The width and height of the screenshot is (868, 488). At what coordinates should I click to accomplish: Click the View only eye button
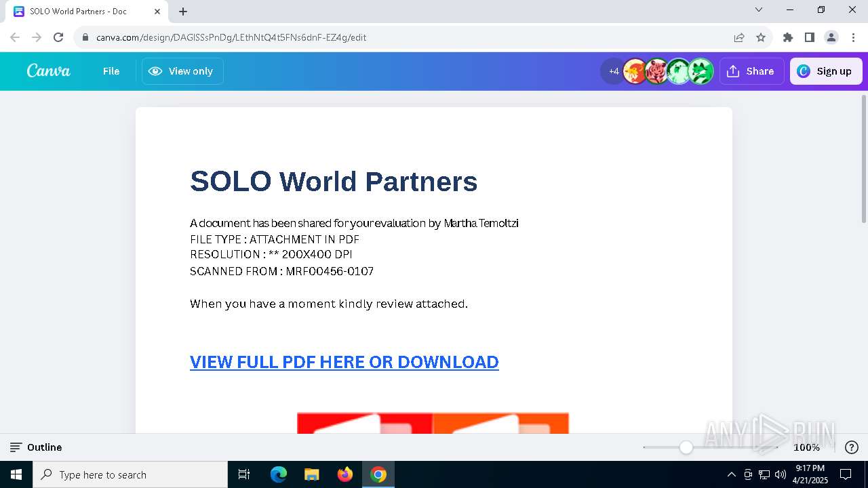182,71
